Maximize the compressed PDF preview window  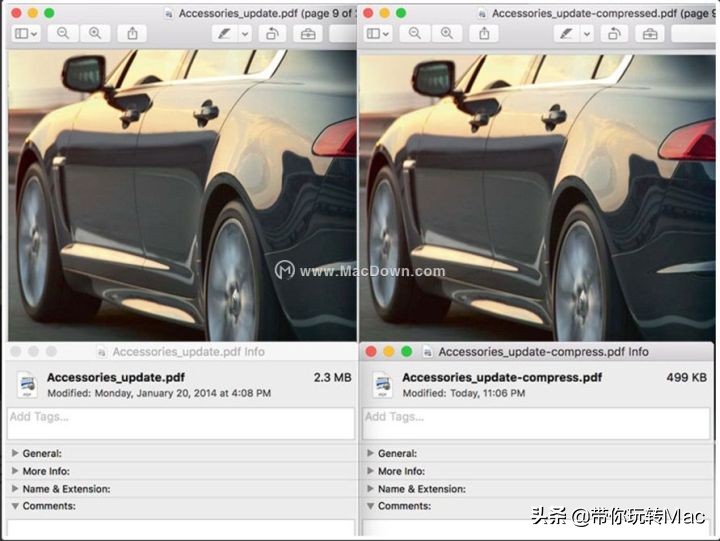(401, 13)
